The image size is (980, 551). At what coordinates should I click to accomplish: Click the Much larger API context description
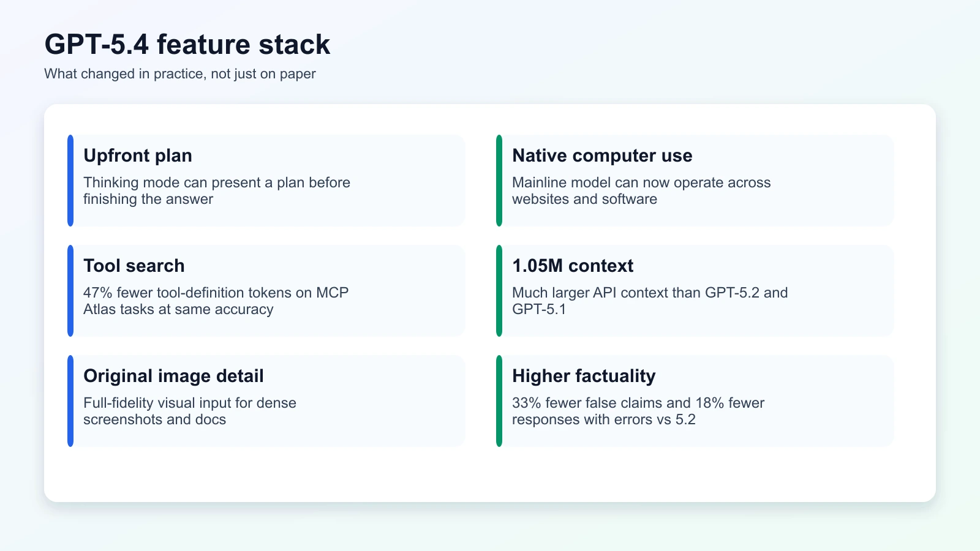pos(650,301)
